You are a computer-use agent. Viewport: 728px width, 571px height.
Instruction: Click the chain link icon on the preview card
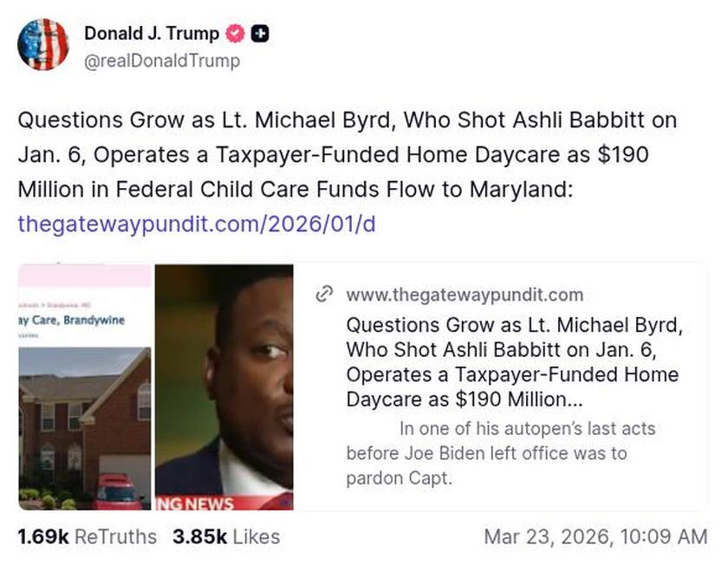click(324, 295)
